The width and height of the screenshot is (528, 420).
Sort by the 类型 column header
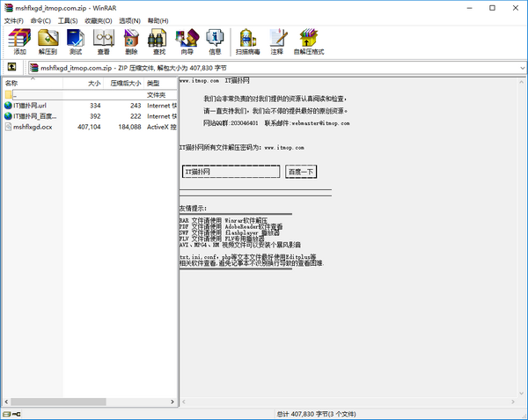(161, 83)
